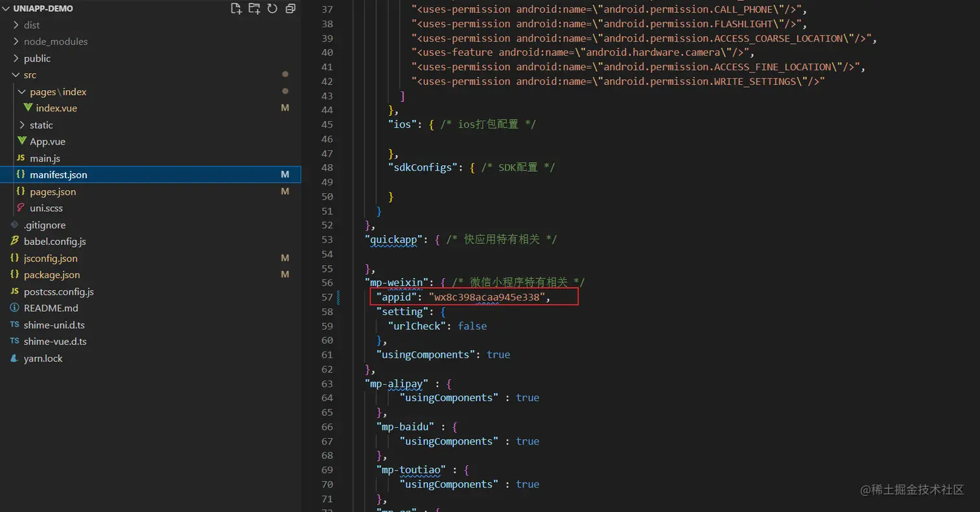Click the "urlCheck" false value
The width and height of the screenshot is (980, 512).
[472, 326]
